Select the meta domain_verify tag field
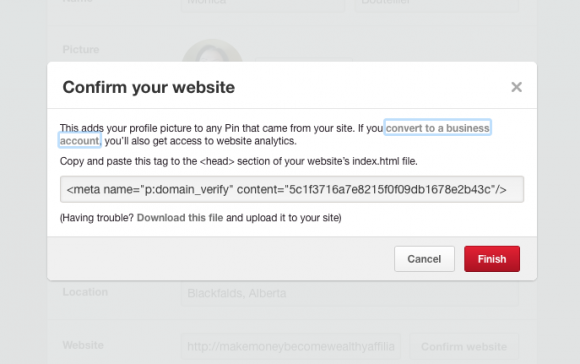The image size is (580, 364). [292, 189]
